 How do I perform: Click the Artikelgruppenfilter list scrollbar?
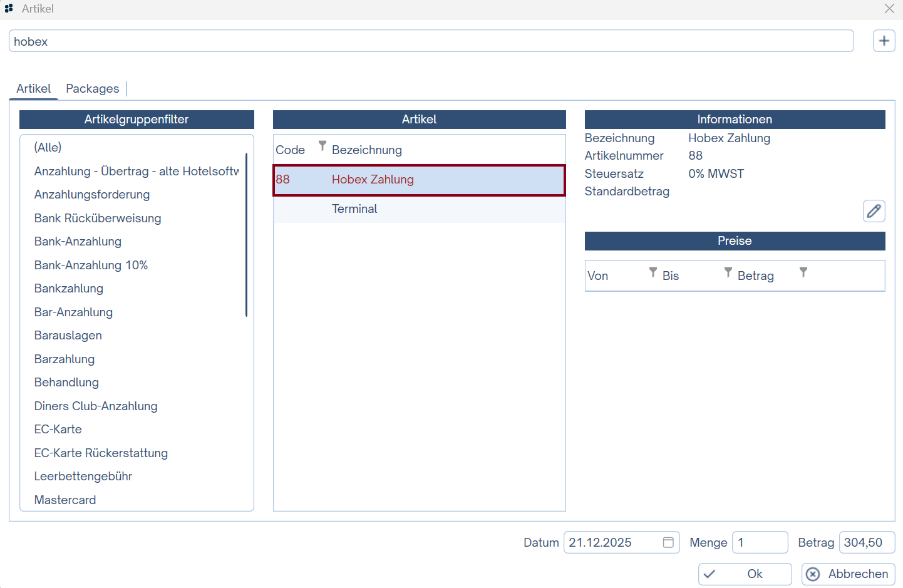[x=246, y=235]
